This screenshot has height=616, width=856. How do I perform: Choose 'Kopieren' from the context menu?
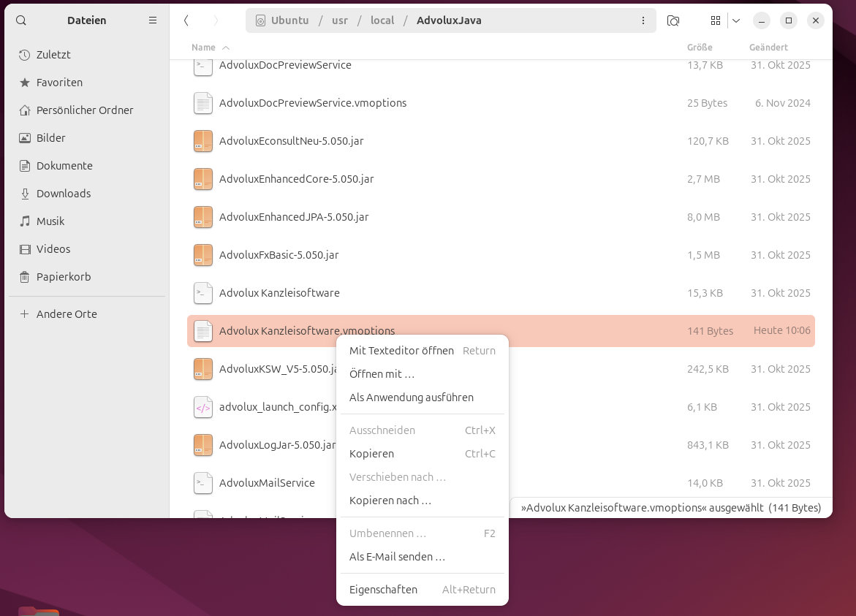pyautogui.click(x=371, y=454)
